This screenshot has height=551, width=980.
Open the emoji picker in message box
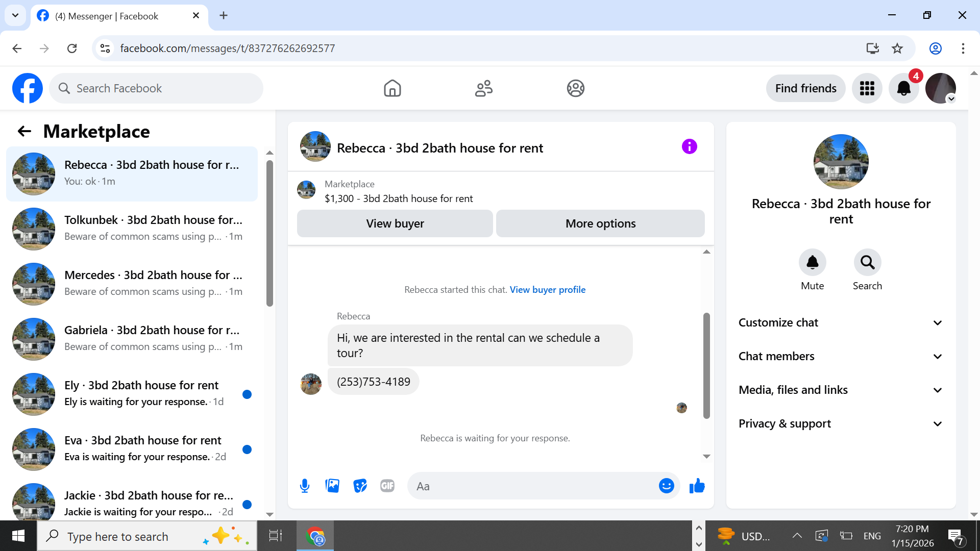(666, 486)
